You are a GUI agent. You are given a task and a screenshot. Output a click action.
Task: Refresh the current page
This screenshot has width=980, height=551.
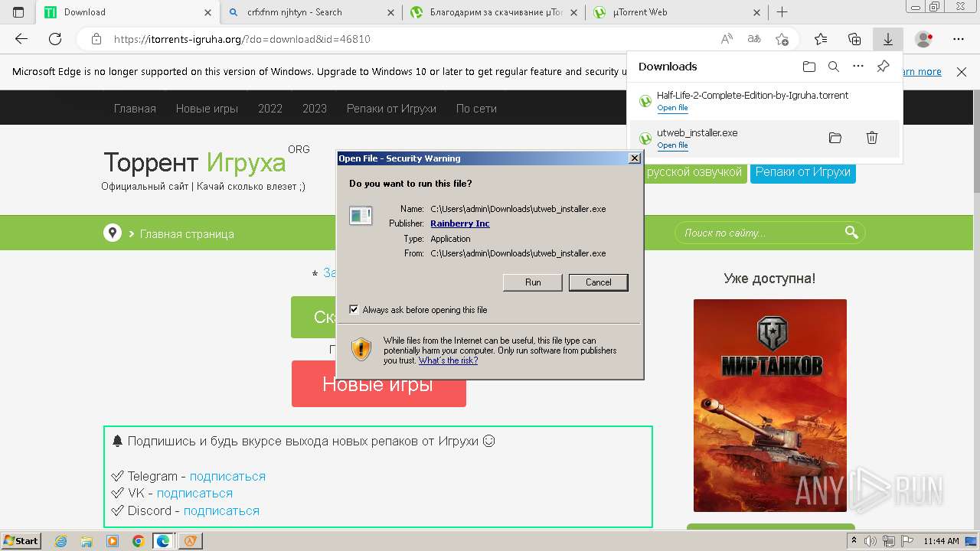click(x=55, y=39)
